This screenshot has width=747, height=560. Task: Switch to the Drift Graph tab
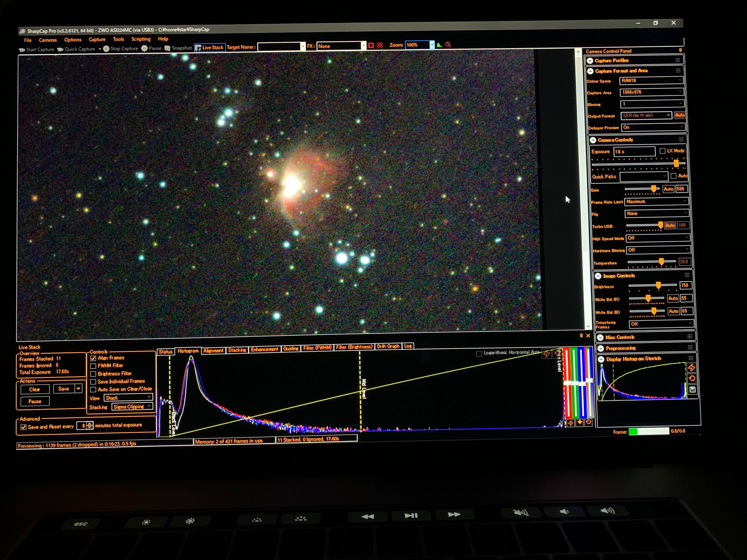pos(388,346)
